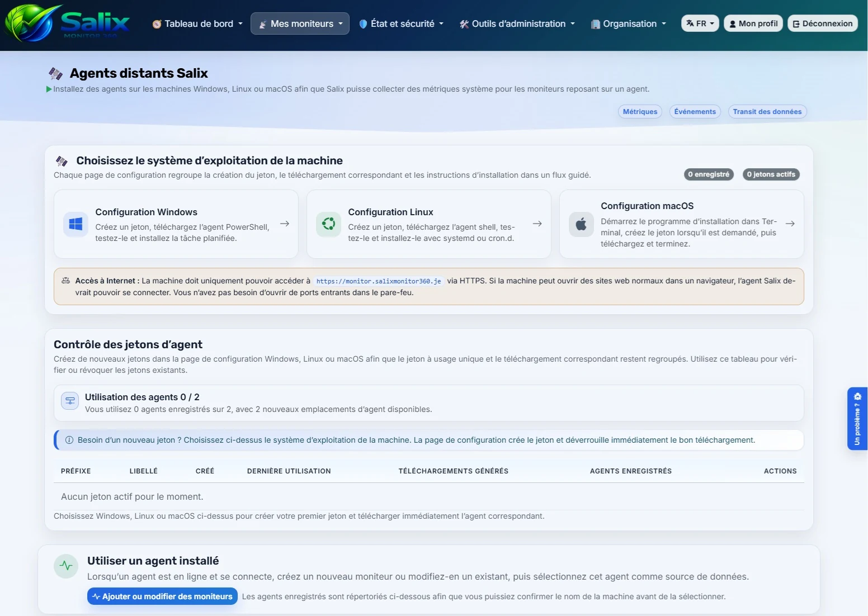Click the green pulse icon near Utiliser un agent

(66, 566)
